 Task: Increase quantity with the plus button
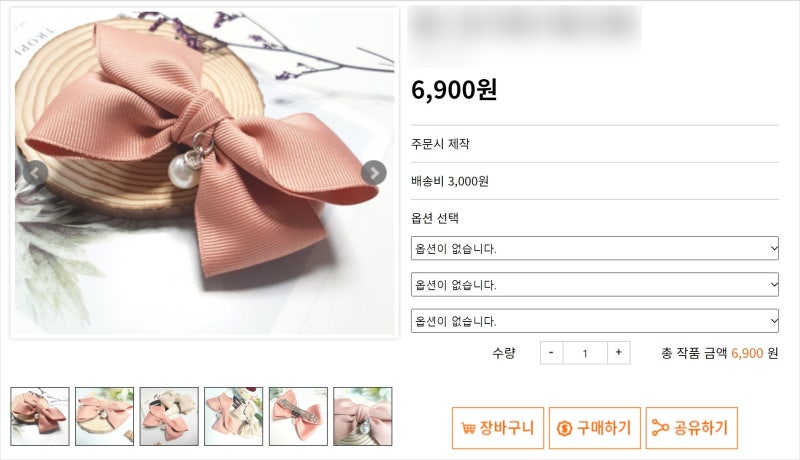[618, 352]
